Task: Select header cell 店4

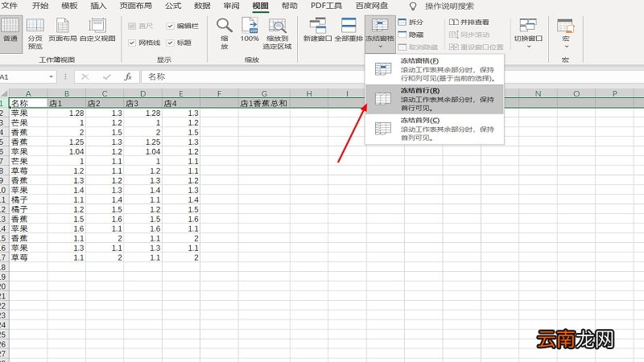Action: point(180,104)
